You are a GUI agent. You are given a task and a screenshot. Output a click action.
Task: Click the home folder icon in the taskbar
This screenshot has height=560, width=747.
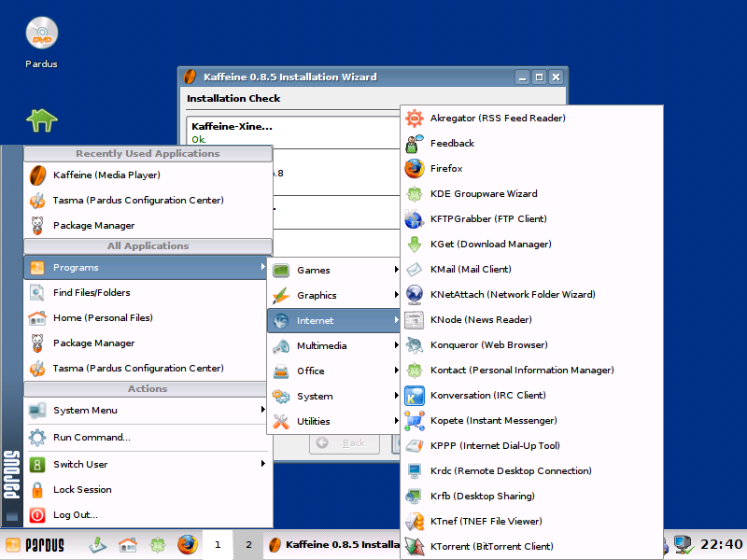pos(128,545)
